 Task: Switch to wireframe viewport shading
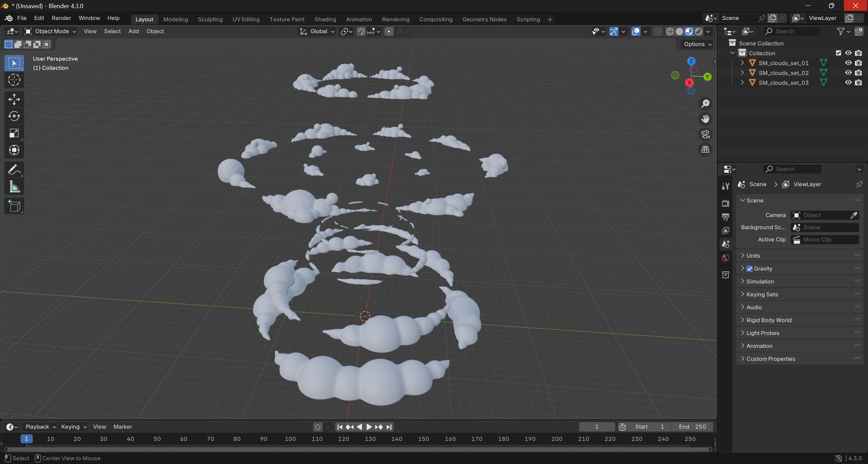click(670, 32)
